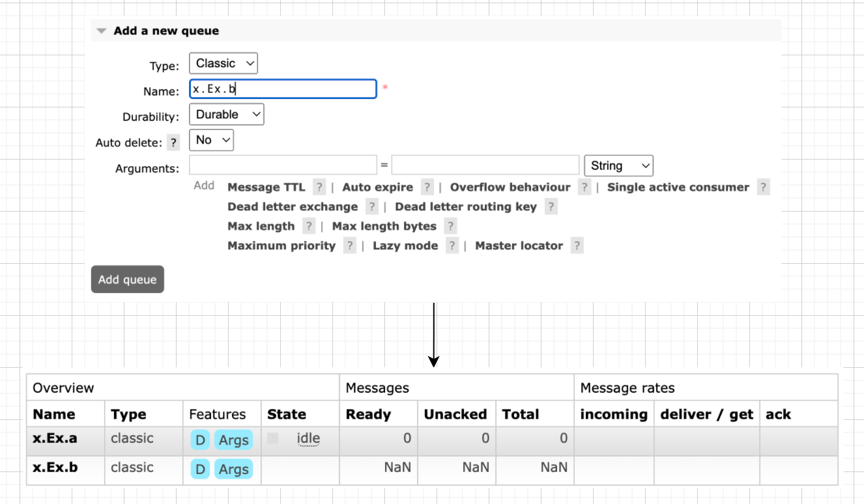Sort queues by the Unacked column header
Screen dimensions: 864x504
point(455,414)
